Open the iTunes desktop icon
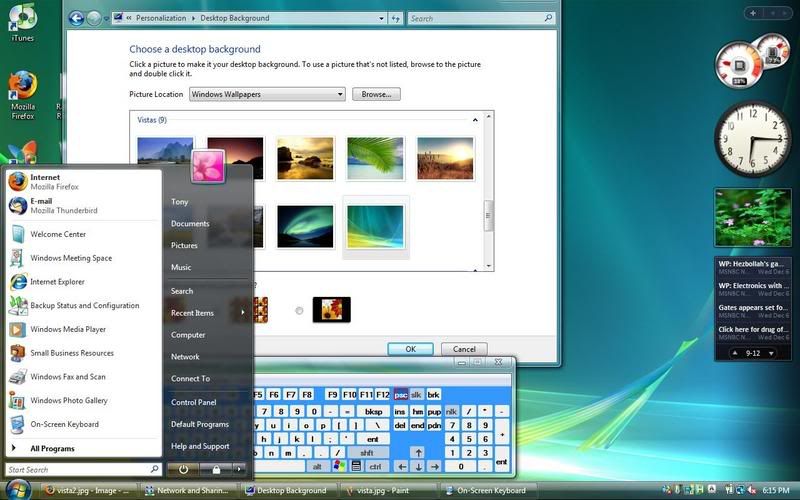The height and width of the screenshot is (500, 800). coord(22,22)
